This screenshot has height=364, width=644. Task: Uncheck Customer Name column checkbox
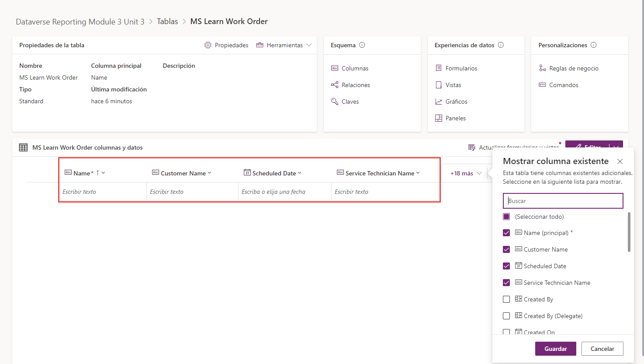506,249
